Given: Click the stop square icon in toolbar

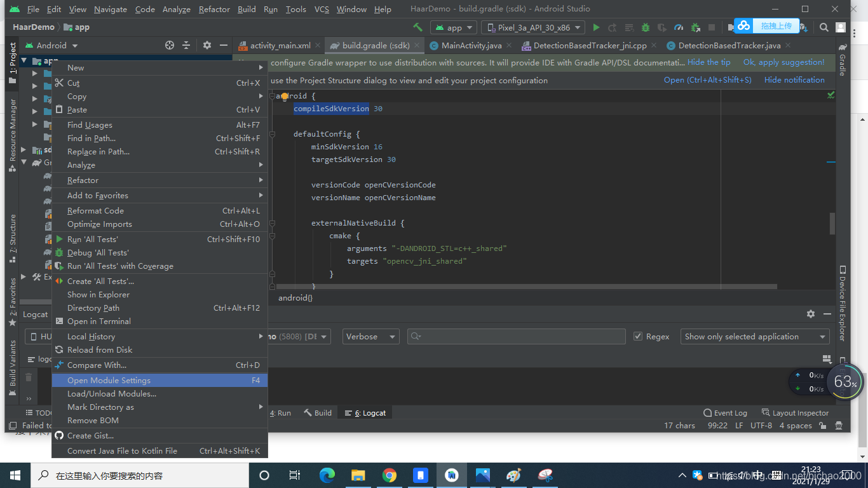Looking at the screenshot, I should pyautogui.click(x=712, y=27).
